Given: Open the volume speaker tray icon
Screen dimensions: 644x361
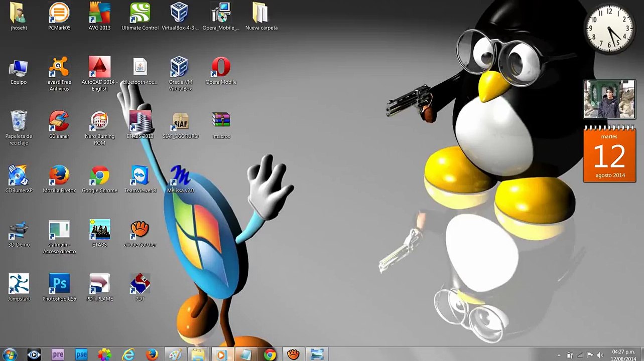Looking at the screenshot, I should 600,355.
